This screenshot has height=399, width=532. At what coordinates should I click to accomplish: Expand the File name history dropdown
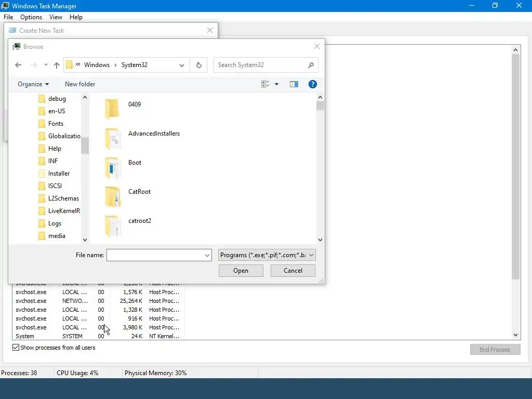pos(207,255)
